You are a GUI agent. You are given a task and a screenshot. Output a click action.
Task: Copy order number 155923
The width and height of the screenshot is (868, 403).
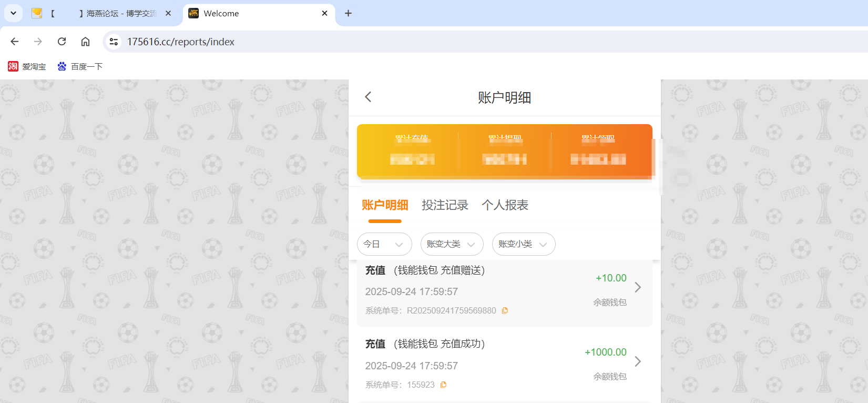pos(443,385)
